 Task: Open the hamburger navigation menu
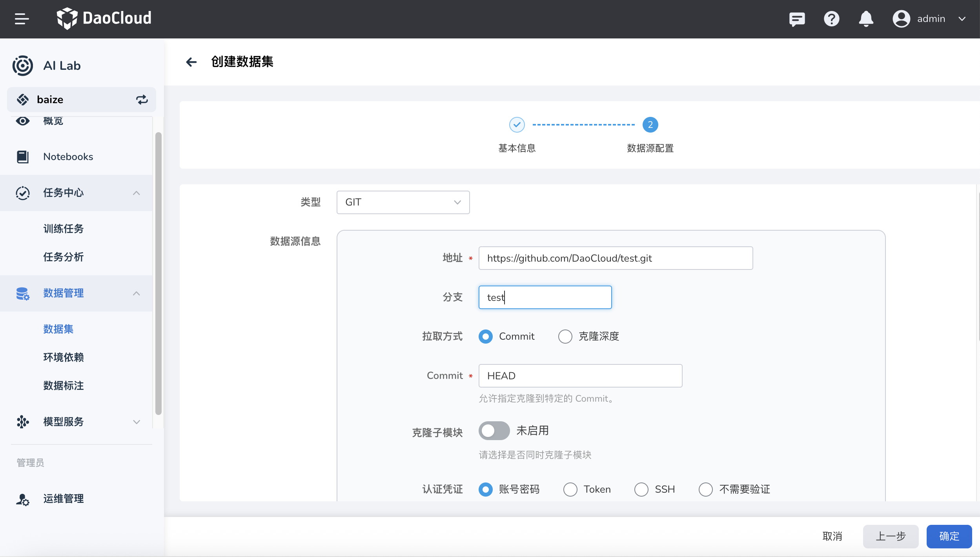(22, 19)
